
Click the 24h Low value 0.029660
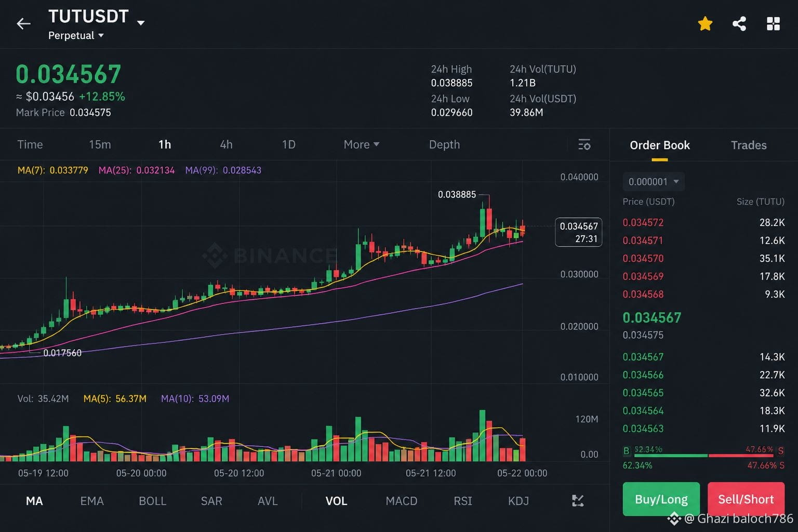pos(451,112)
